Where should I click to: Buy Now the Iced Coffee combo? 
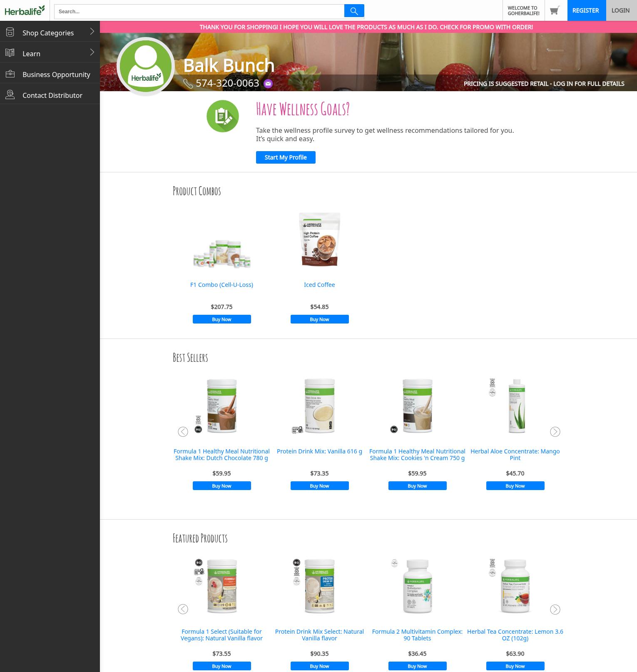(x=319, y=319)
